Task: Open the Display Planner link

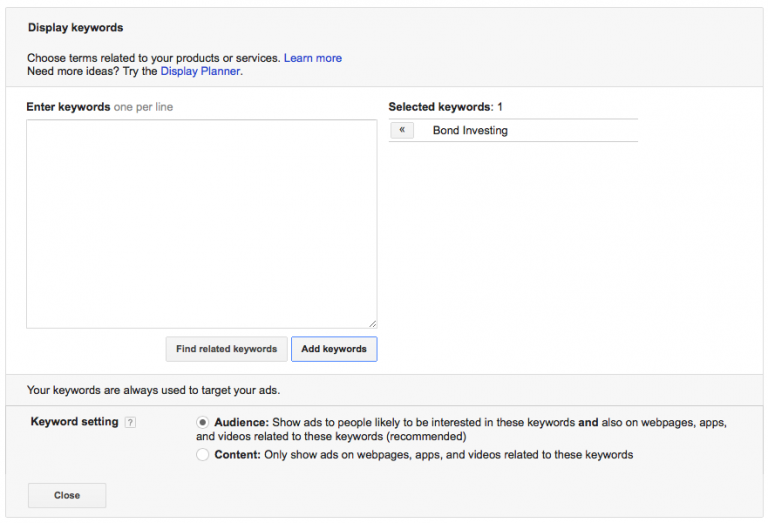Action: (200, 71)
